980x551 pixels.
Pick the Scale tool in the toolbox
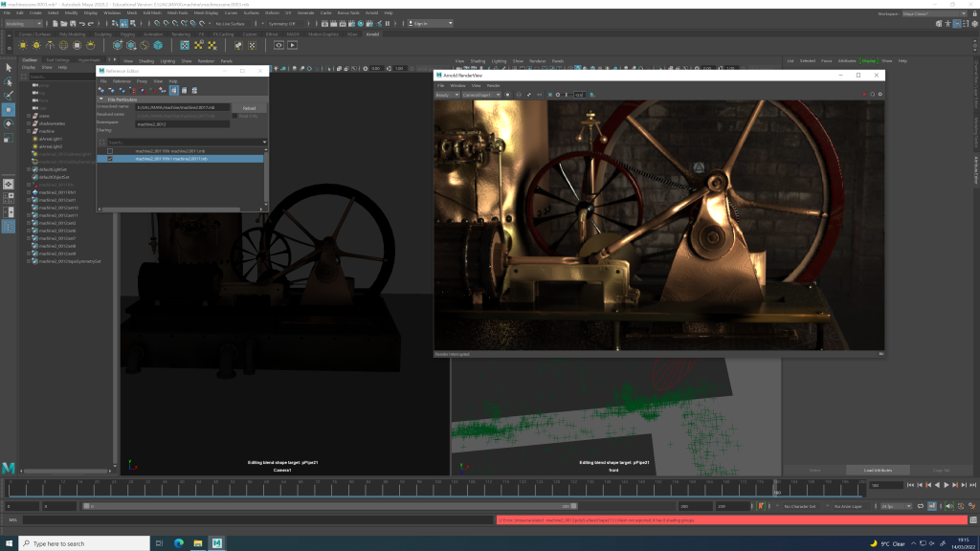click(x=8, y=138)
